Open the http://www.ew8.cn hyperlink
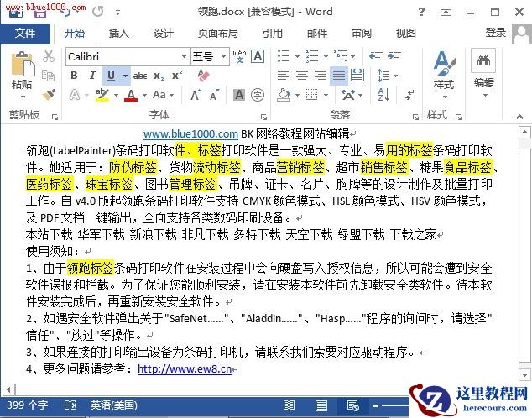 (185, 368)
